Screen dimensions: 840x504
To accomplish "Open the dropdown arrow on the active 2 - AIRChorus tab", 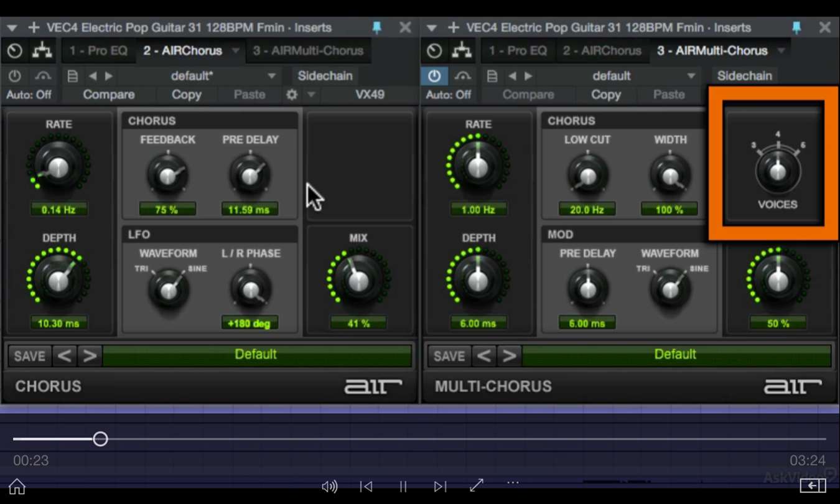I will [x=236, y=51].
